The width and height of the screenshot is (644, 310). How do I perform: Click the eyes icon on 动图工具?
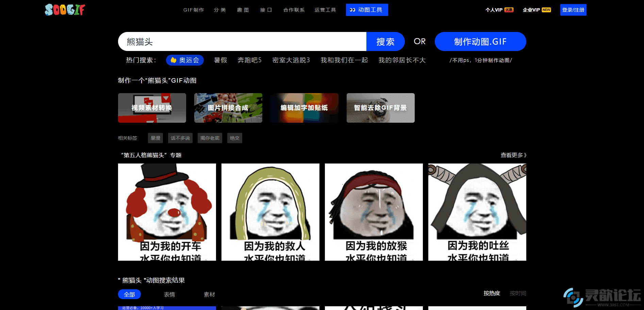coord(352,10)
